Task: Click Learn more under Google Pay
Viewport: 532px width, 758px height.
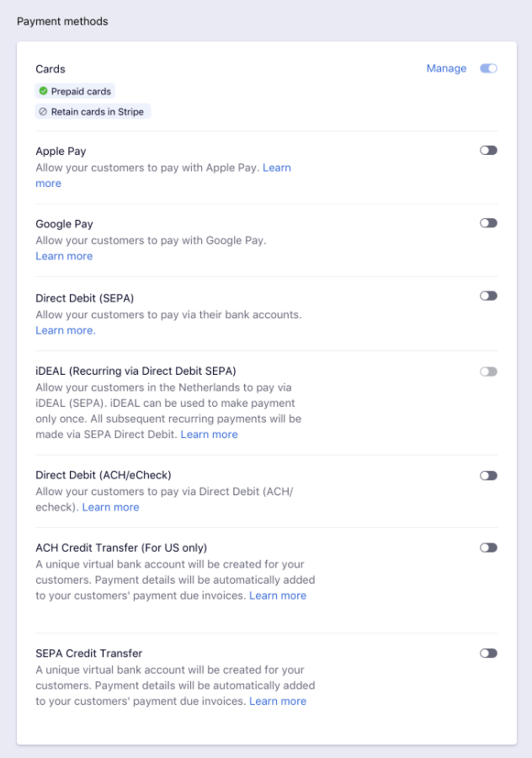Action: pos(64,256)
